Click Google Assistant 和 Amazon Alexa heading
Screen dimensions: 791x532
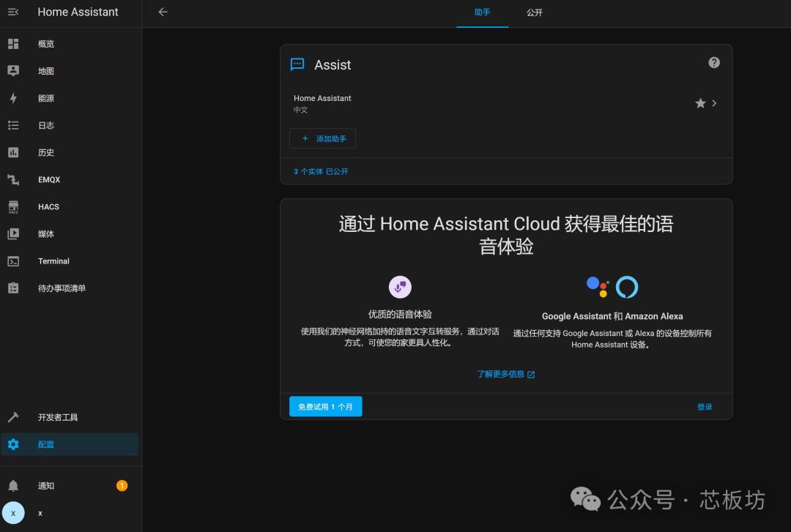612,316
